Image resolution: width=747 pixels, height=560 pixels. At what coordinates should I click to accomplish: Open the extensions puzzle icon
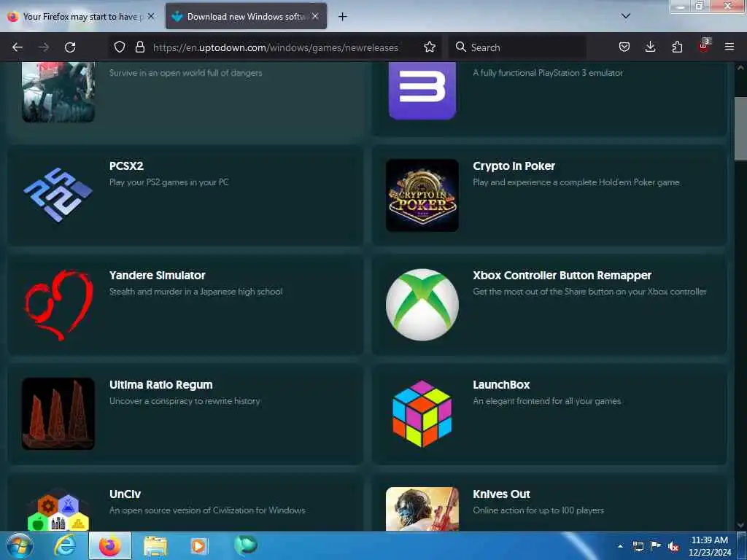point(677,47)
